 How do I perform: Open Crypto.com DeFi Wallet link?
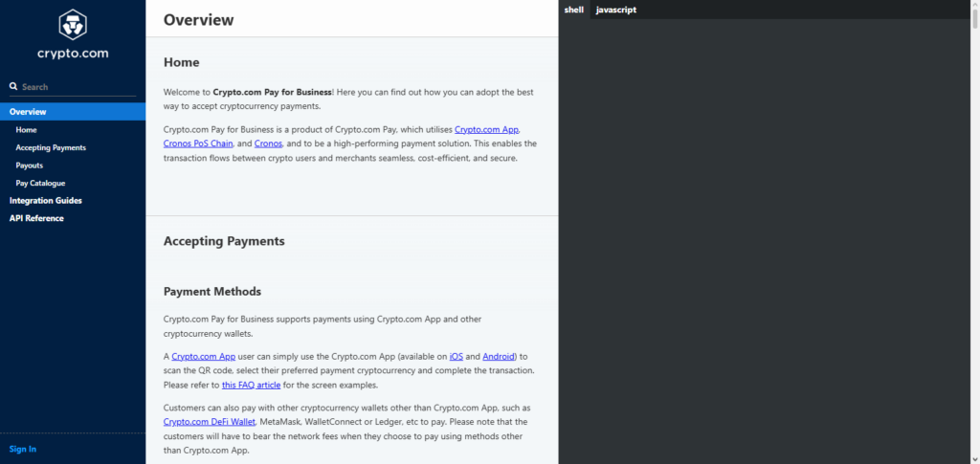210,422
